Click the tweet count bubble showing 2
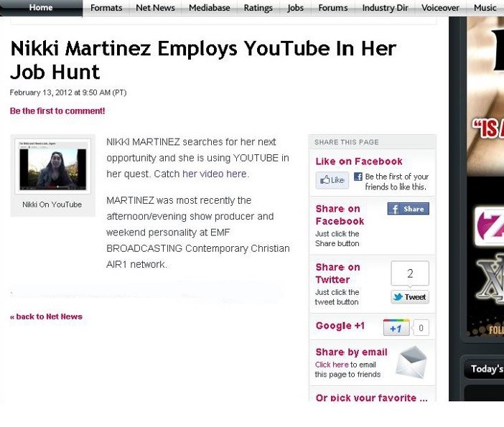 click(x=410, y=273)
